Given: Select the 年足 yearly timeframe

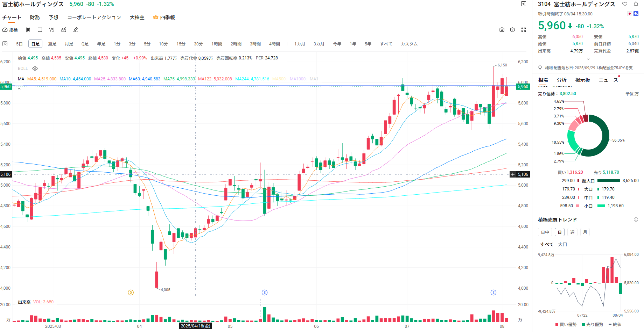Looking at the screenshot, I should pyautogui.click(x=101, y=44).
